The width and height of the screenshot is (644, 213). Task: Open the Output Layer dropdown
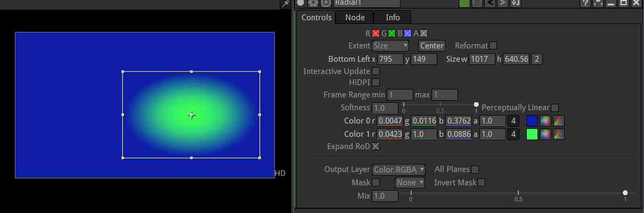399,170
